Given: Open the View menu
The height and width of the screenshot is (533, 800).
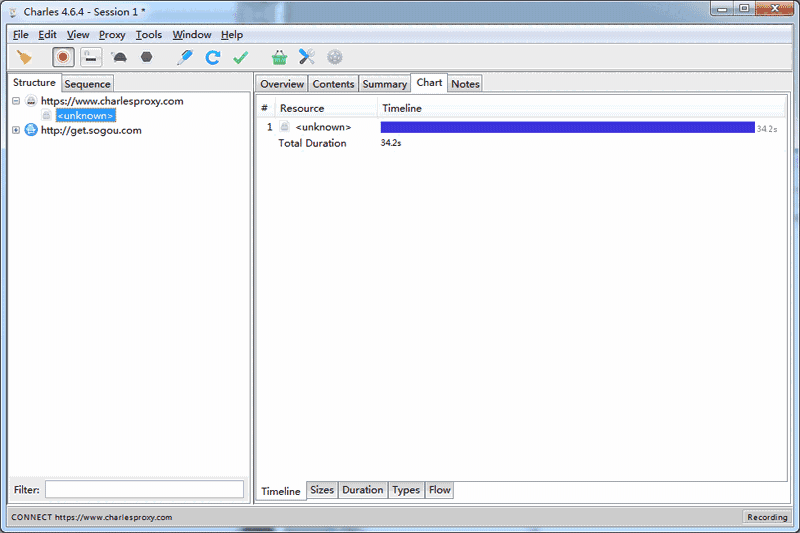Looking at the screenshot, I should tap(78, 35).
